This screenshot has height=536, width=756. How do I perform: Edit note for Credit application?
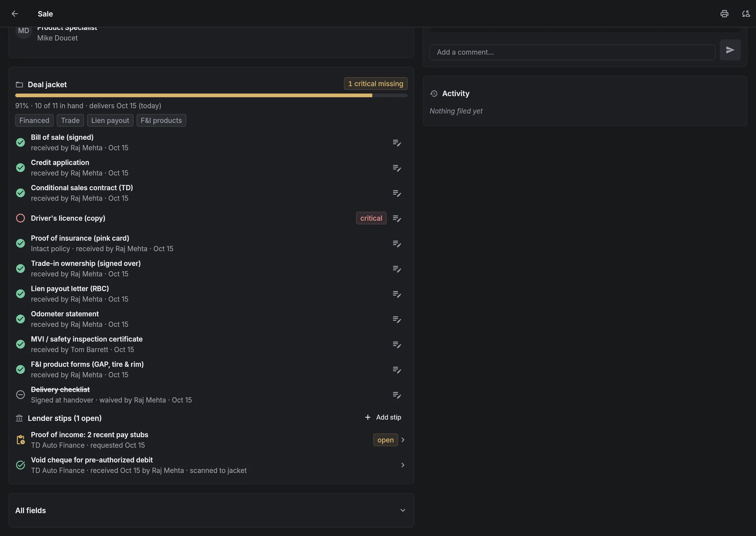point(397,168)
